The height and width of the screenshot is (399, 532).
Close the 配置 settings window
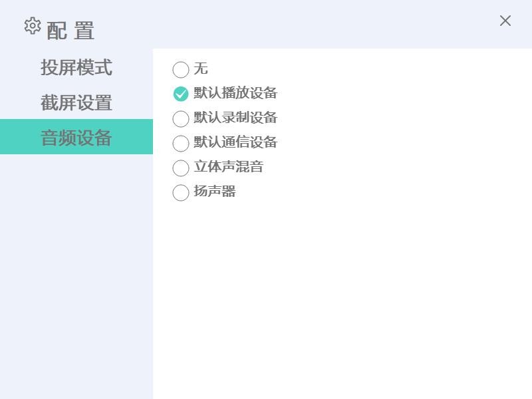click(x=505, y=21)
